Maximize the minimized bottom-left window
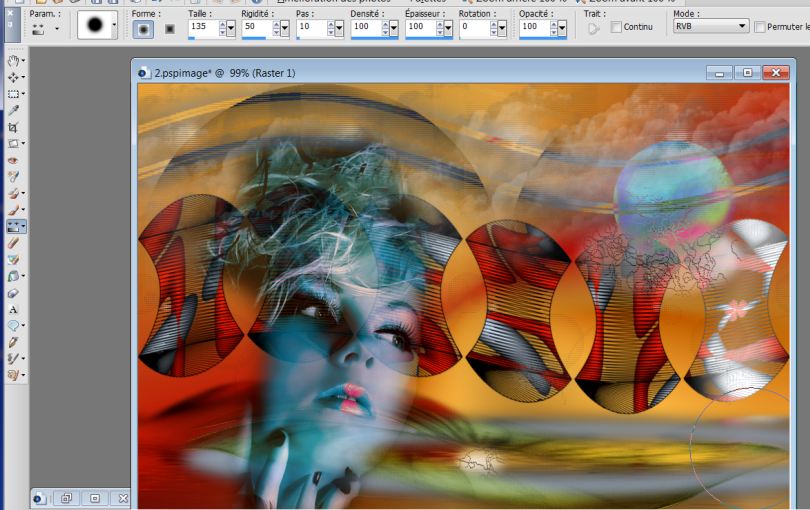This screenshot has width=810, height=510. point(95,498)
